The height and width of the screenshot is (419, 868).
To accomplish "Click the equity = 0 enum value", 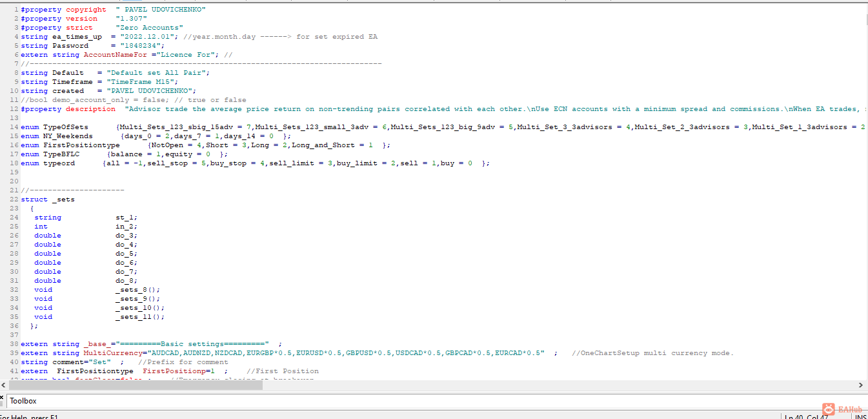I will click(x=188, y=154).
